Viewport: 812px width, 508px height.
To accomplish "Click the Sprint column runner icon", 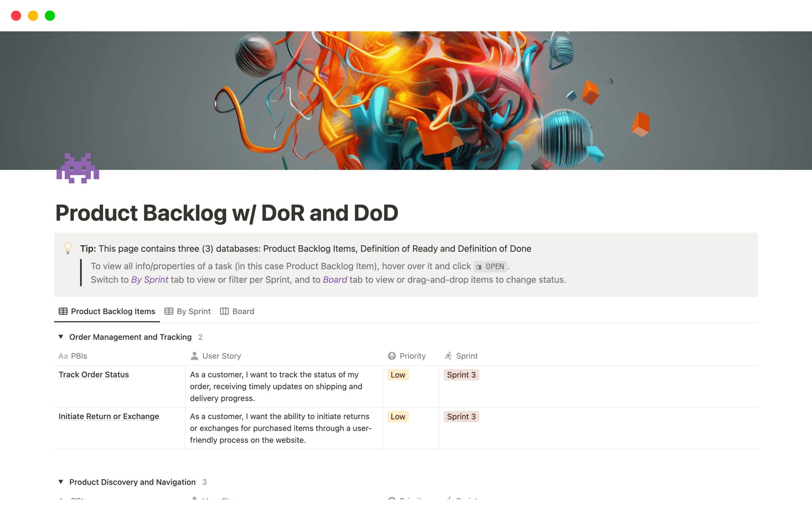I will pos(448,356).
